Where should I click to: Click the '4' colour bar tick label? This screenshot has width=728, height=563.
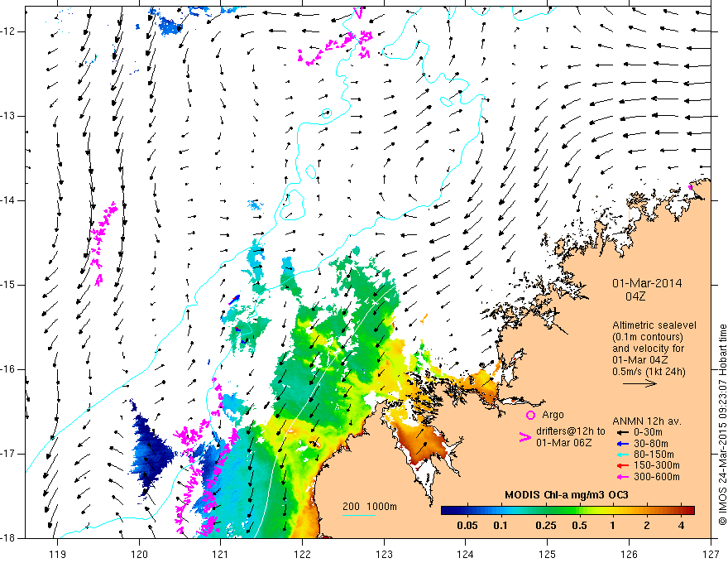click(x=681, y=526)
